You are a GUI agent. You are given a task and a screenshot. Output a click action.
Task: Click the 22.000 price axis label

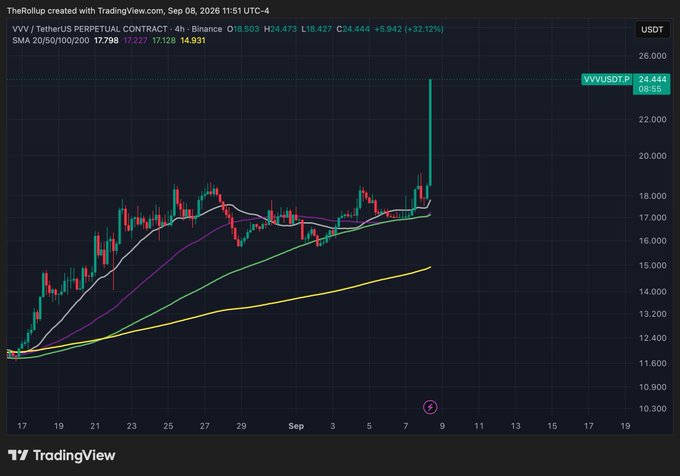(652, 119)
